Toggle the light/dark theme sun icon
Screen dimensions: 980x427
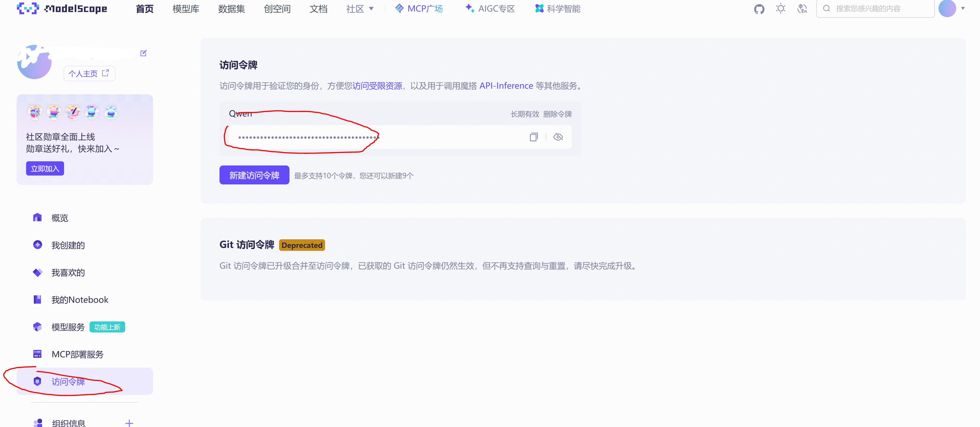pos(780,9)
